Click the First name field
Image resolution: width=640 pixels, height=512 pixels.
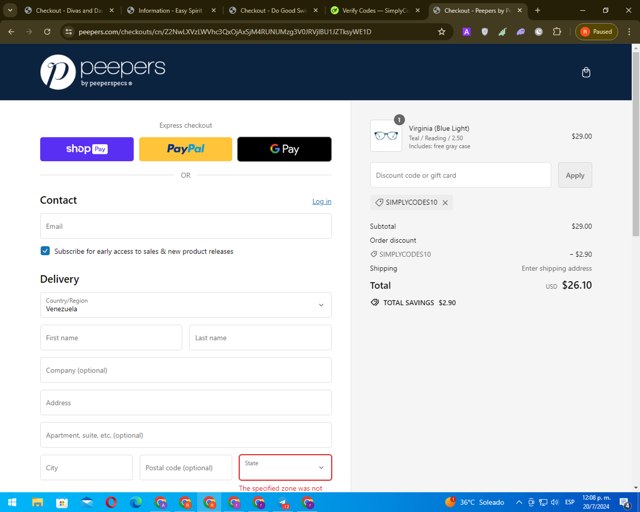point(111,338)
